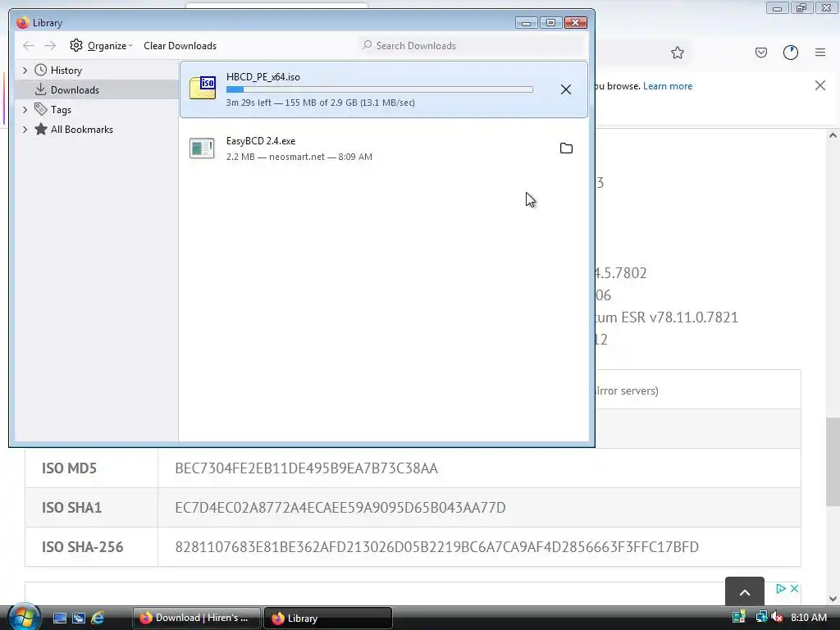Open the Organize menu in Library

(x=101, y=46)
